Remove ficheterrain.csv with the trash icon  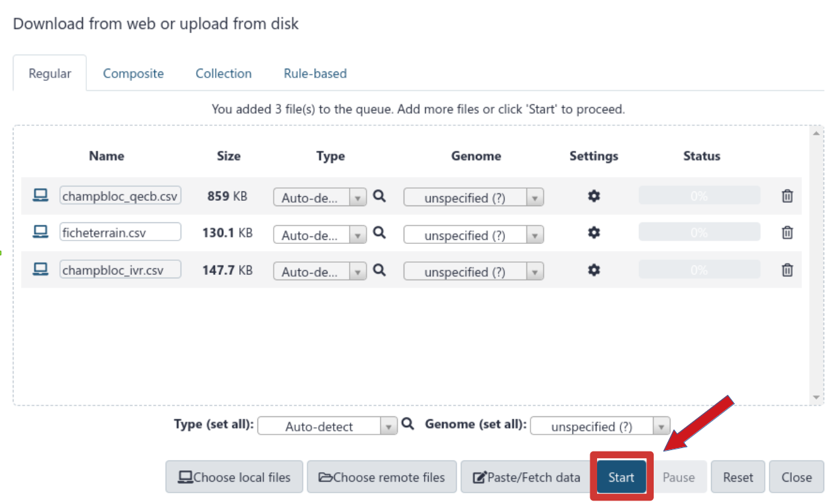786,233
